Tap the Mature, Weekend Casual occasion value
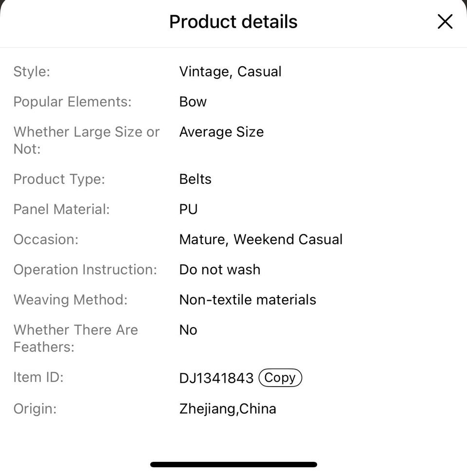This screenshot has height=476, width=467. tap(261, 239)
